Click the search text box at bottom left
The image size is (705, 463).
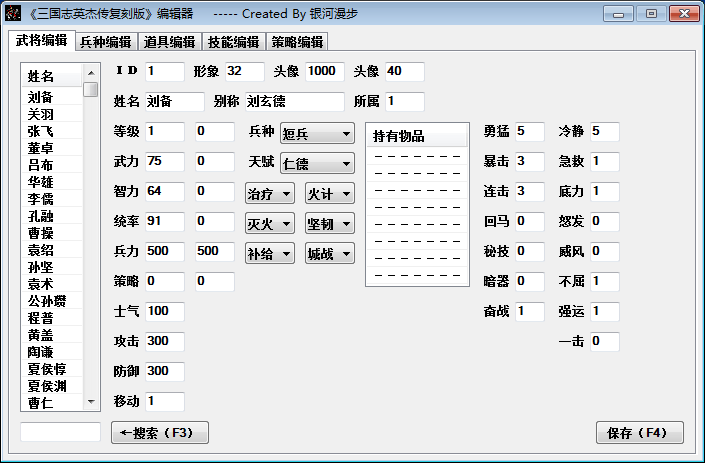(60, 432)
